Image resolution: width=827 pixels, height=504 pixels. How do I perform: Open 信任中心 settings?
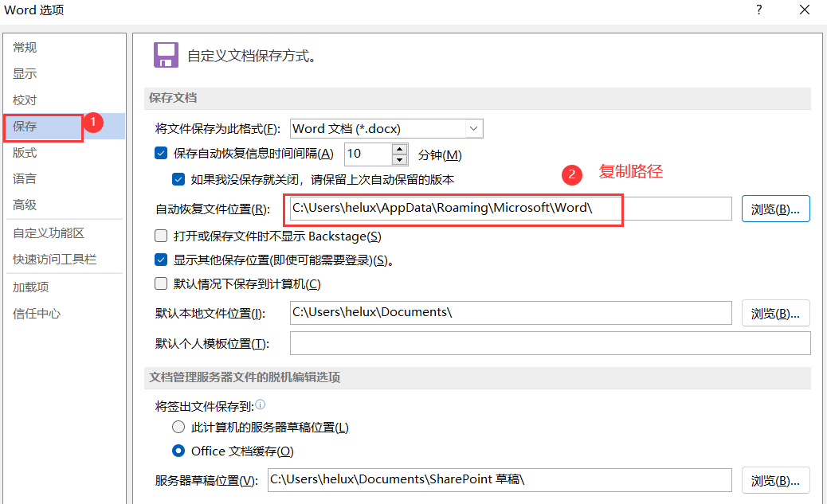pyautogui.click(x=37, y=314)
